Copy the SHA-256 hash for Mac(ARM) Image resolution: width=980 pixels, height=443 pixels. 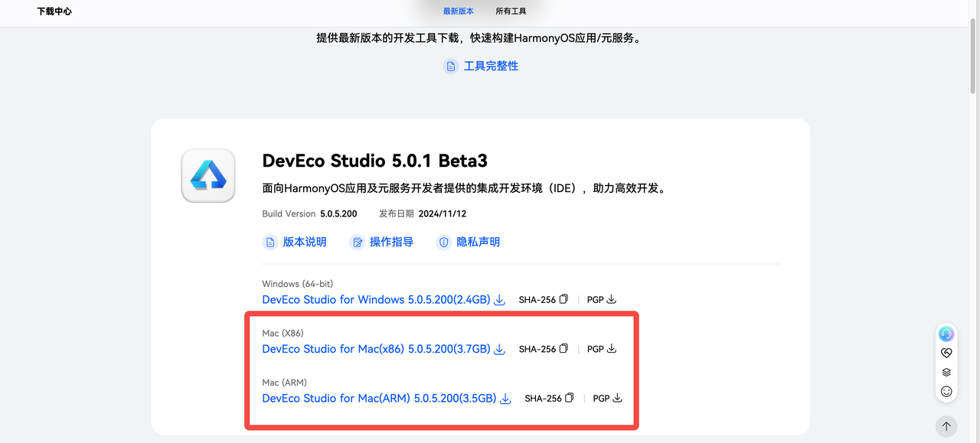click(x=570, y=398)
